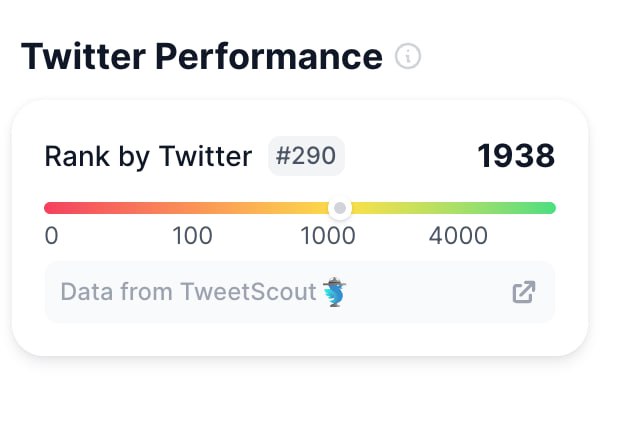Image resolution: width=630 pixels, height=426 pixels.
Task: Click the 1938 score value
Action: (516, 156)
